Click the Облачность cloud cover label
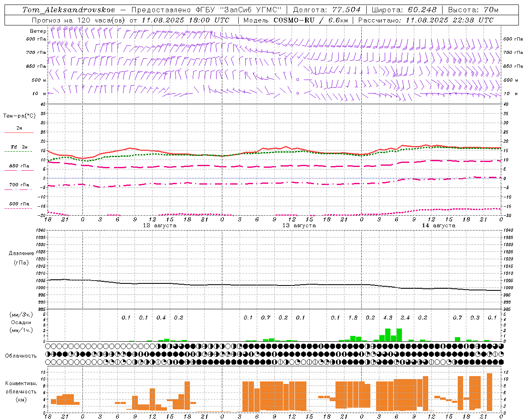The image size is (525, 420). point(21,356)
